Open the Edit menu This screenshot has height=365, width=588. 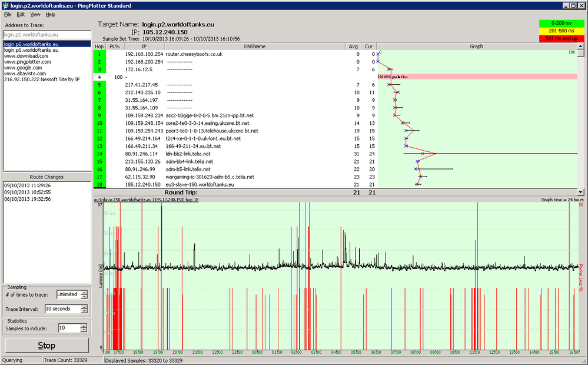[21, 15]
